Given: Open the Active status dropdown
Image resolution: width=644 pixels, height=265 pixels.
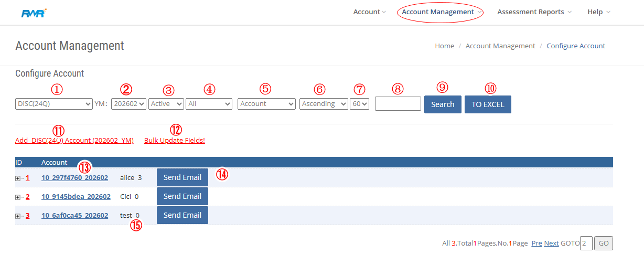Looking at the screenshot, I should tap(166, 104).
